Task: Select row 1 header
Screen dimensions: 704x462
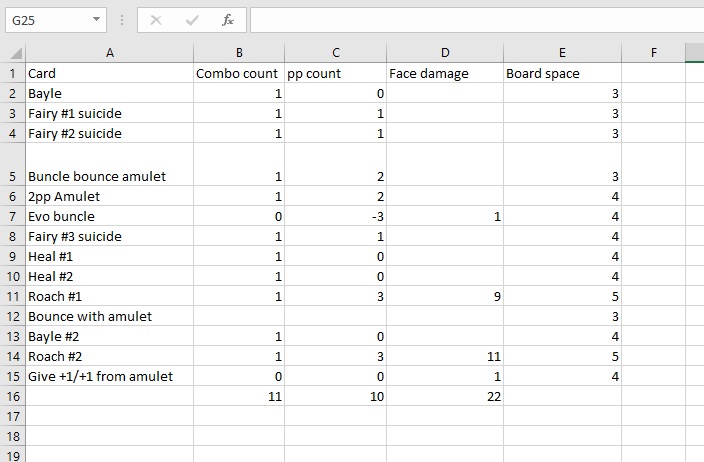Action: [x=13, y=73]
